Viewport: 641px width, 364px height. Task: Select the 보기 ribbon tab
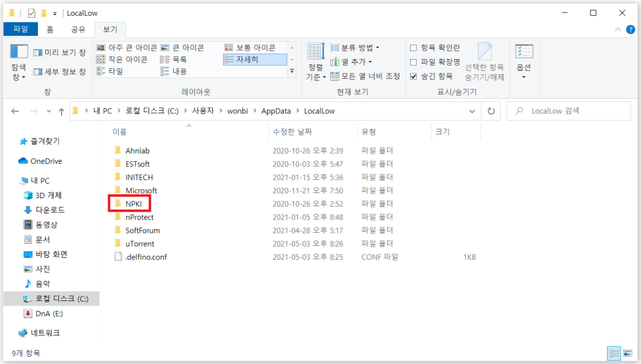pyautogui.click(x=110, y=29)
